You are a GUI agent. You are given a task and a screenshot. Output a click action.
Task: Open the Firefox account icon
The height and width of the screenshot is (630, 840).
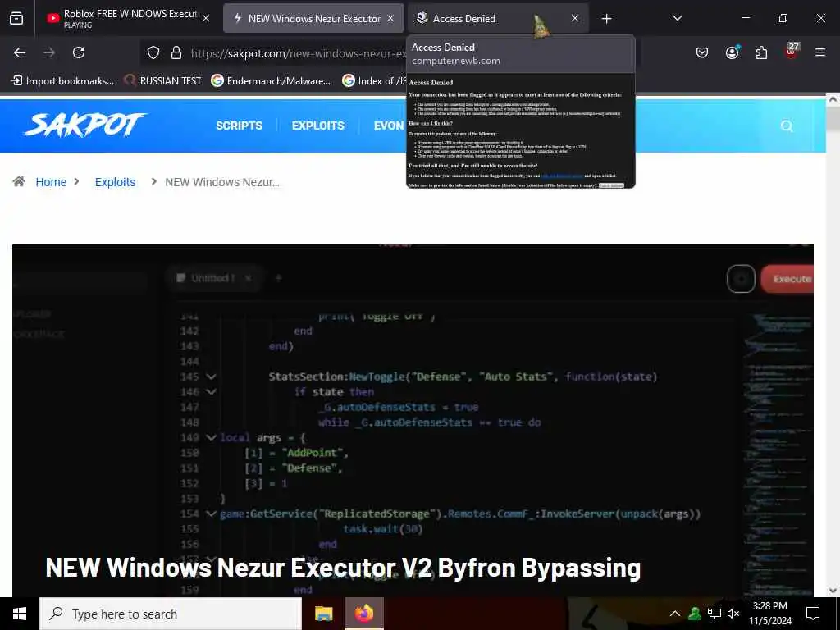point(732,52)
